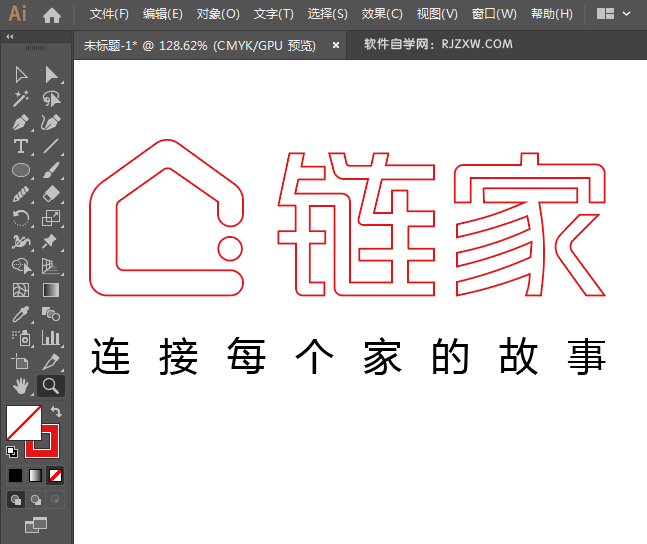The image size is (647, 544).
Task: Select the Shape Builder tool
Action: pyautogui.click(x=21, y=266)
